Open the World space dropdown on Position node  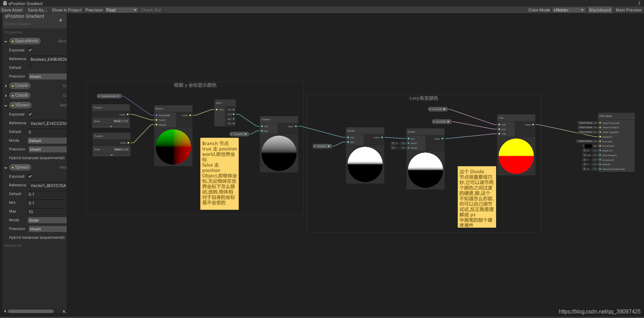tap(121, 121)
